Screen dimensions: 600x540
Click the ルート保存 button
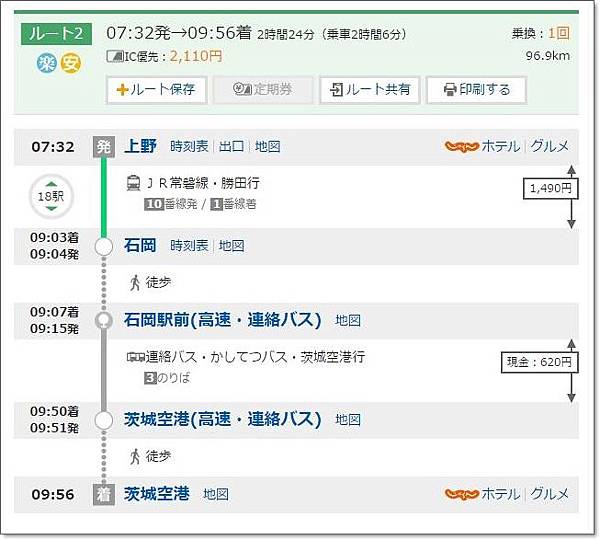pos(157,90)
